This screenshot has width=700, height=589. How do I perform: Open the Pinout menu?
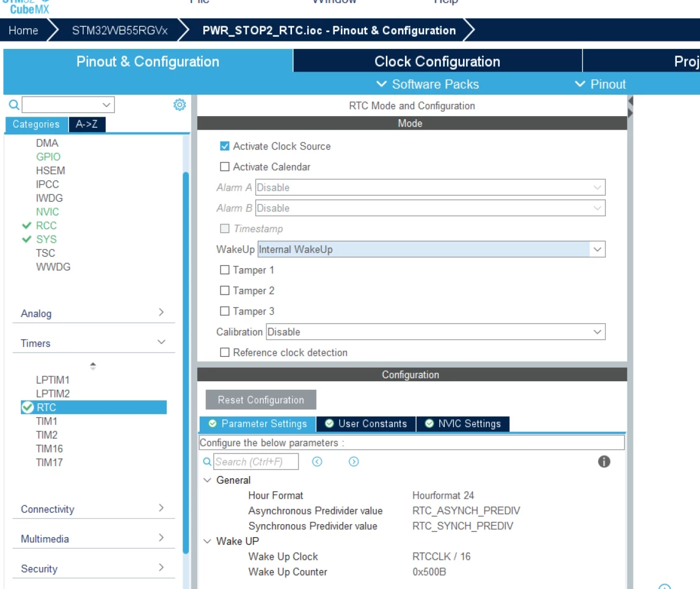tap(600, 84)
